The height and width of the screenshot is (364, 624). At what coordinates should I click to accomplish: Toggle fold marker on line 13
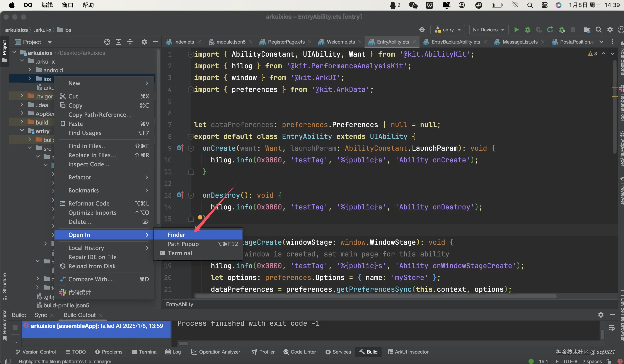pos(191,195)
